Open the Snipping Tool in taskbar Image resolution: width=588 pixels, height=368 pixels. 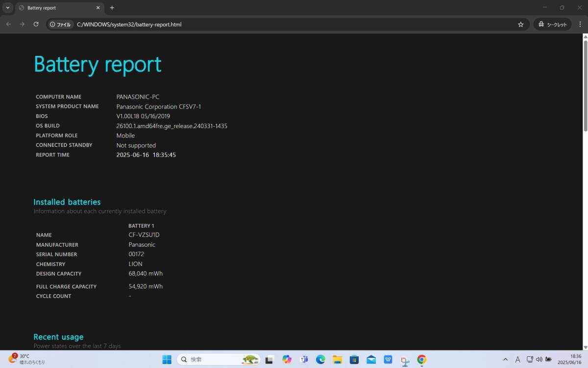pos(405,360)
